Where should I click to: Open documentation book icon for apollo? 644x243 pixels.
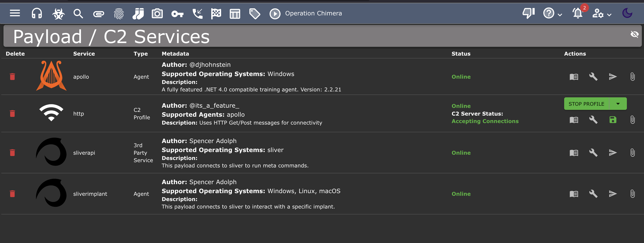click(x=574, y=77)
